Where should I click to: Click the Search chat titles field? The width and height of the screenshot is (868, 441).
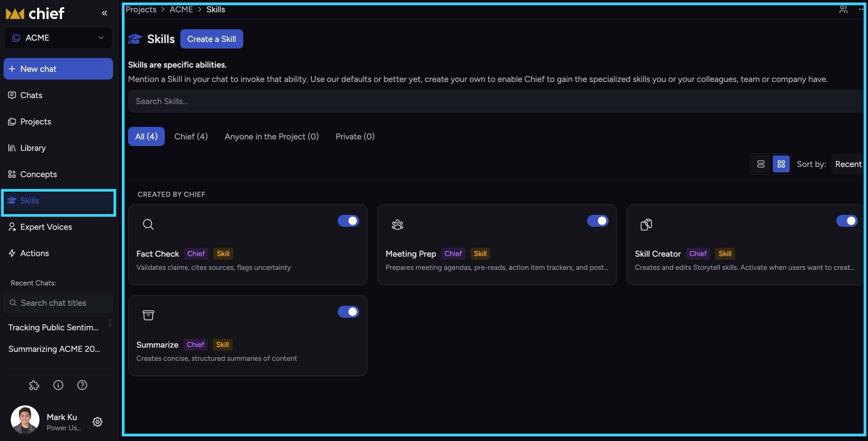click(x=58, y=303)
